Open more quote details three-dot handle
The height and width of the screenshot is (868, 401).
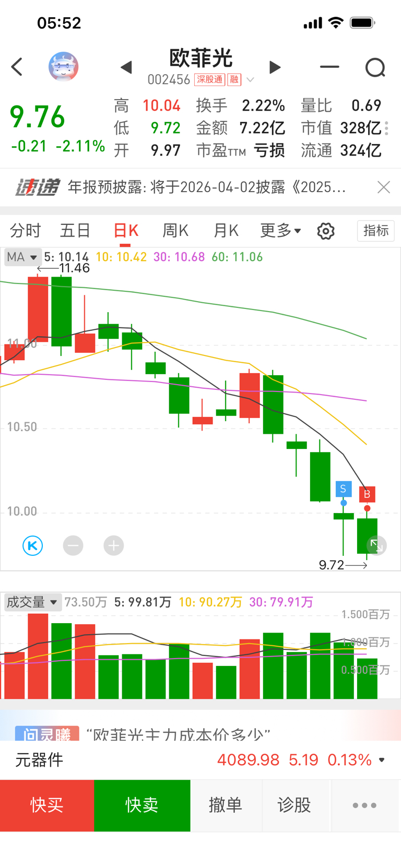click(386, 128)
